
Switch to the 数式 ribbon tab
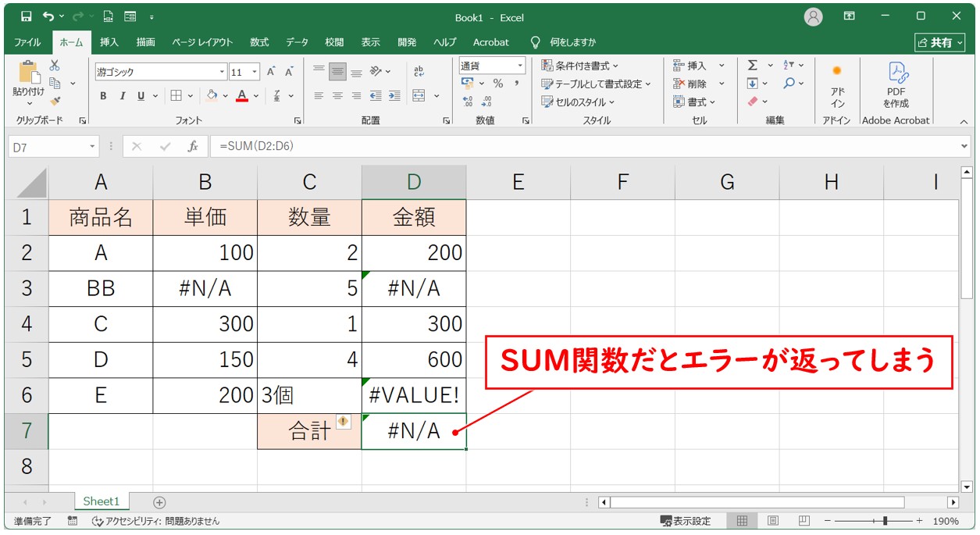click(259, 42)
